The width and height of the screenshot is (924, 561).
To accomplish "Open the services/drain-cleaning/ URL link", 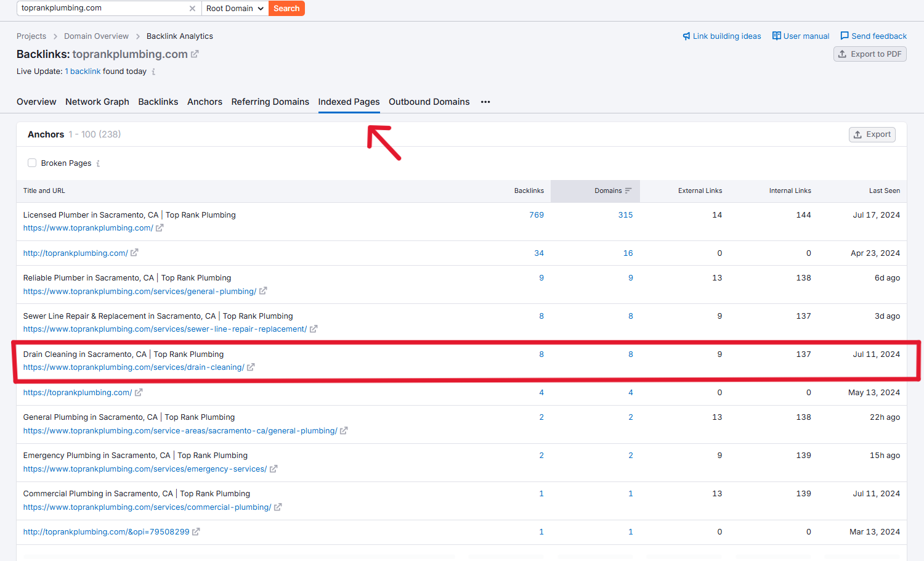I will (x=134, y=367).
